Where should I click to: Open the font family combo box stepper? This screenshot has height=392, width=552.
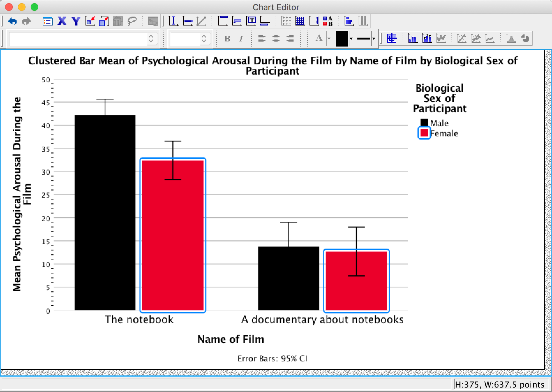pyautogui.click(x=151, y=39)
